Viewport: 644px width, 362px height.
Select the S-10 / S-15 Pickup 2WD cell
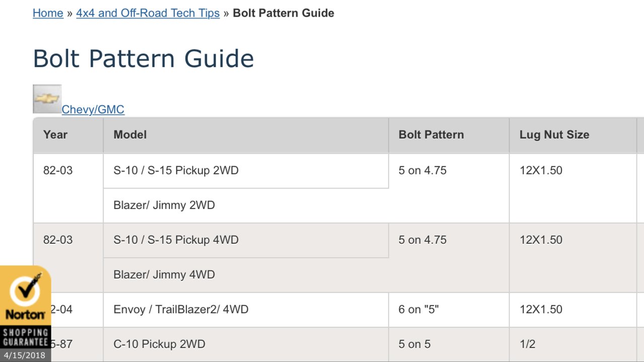(x=246, y=171)
